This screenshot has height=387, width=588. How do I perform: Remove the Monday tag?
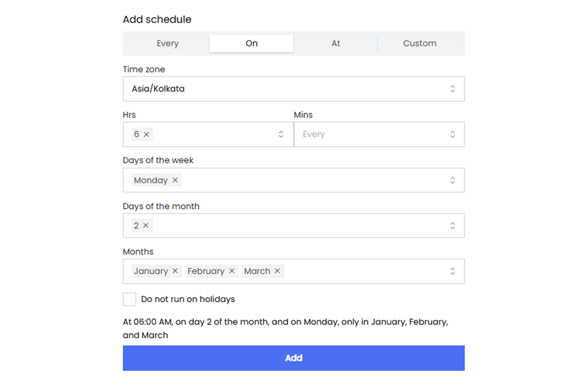(x=175, y=180)
